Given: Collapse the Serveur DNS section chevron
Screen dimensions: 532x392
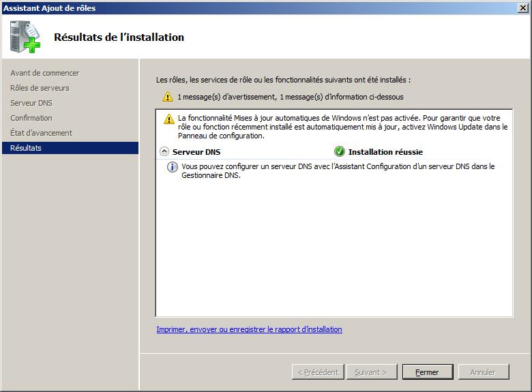Looking at the screenshot, I should tap(164, 151).
